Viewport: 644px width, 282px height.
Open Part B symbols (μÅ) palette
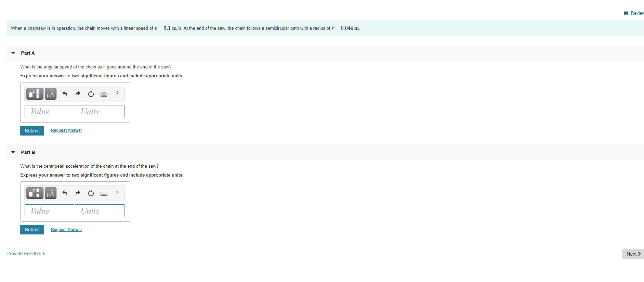click(51, 193)
